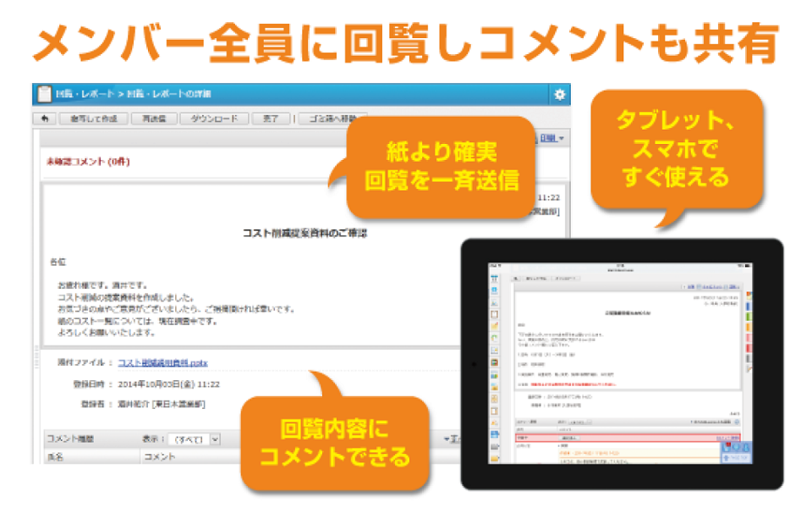812x508 pixels.
Task: Click the ゴミ箱へ移動 button
Action: (x=332, y=119)
